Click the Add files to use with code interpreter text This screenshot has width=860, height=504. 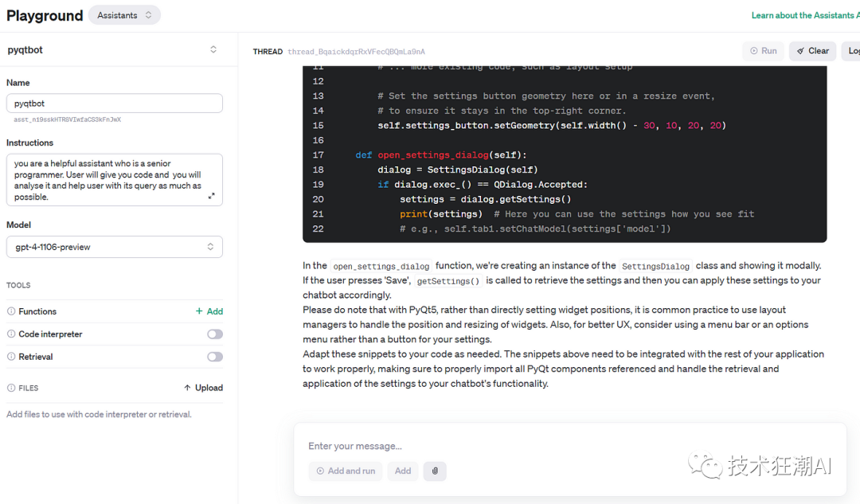pyautogui.click(x=100, y=415)
